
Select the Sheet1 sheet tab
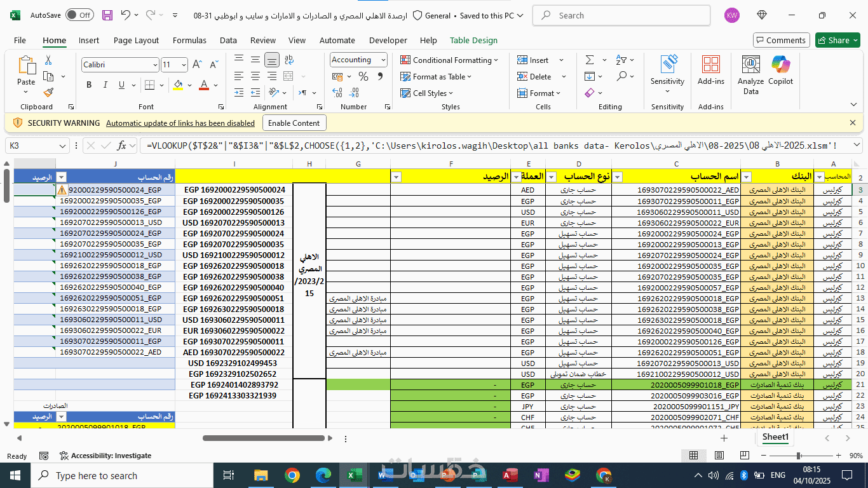pyautogui.click(x=775, y=437)
